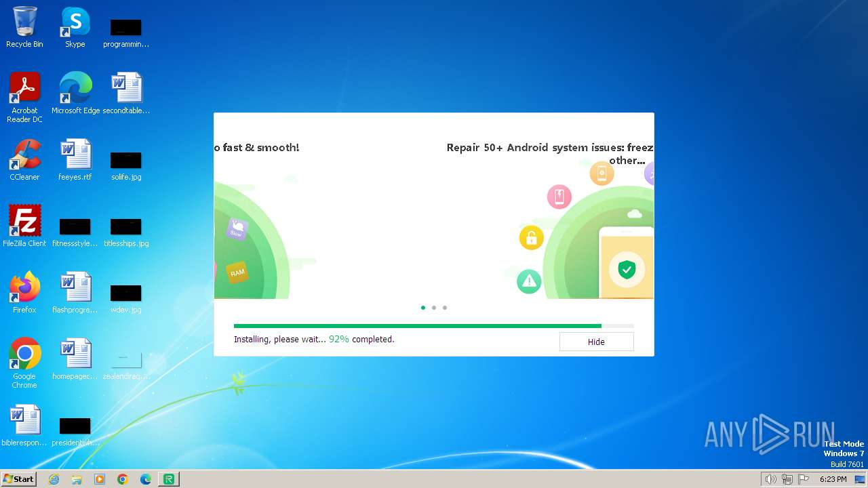Open Windows Media Player from taskbar
The width and height of the screenshot is (868, 488).
click(x=100, y=479)
